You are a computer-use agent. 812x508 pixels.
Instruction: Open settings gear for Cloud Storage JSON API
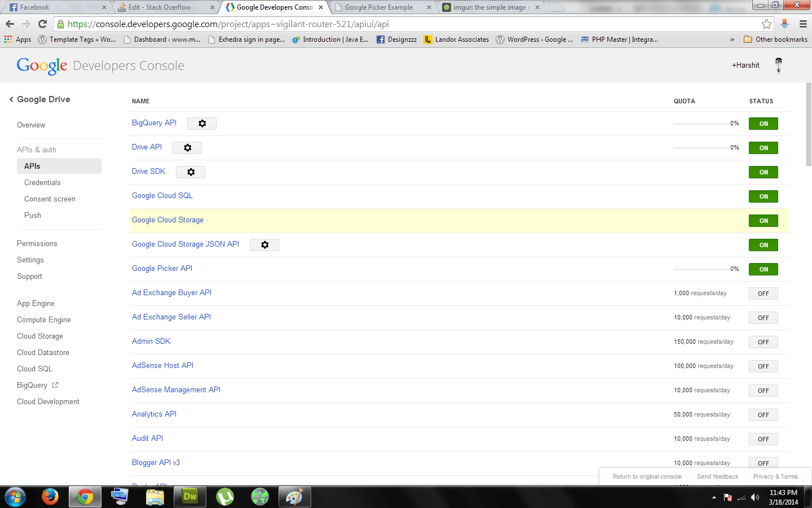tap(264, 245)
